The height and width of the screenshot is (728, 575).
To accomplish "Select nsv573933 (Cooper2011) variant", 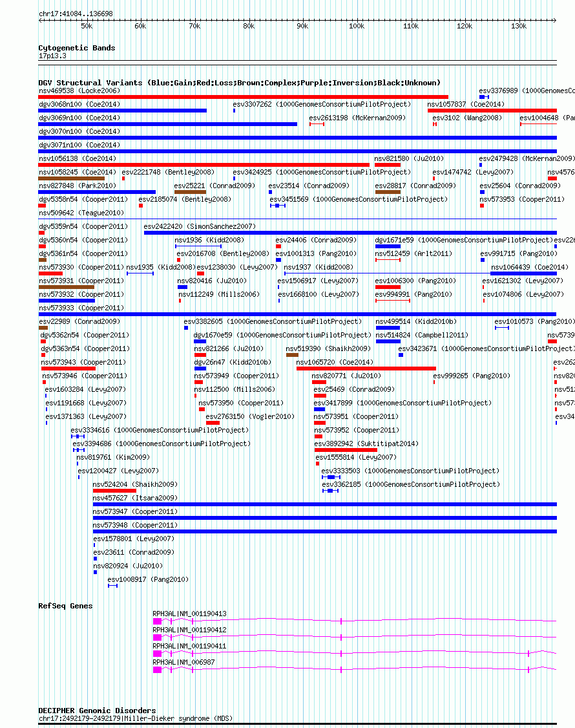I will click(297, 314).
